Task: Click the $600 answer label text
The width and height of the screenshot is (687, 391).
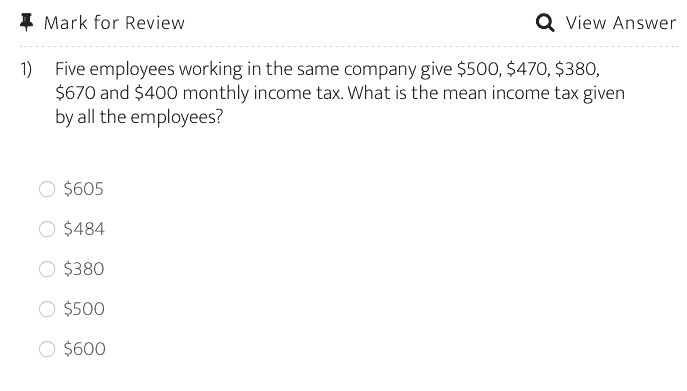Action: 84,349
